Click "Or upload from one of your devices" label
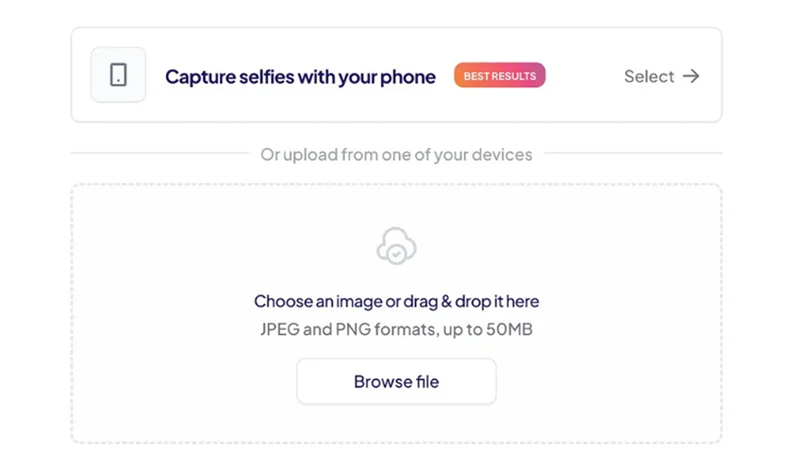The image size is (800, 450). 396,155
